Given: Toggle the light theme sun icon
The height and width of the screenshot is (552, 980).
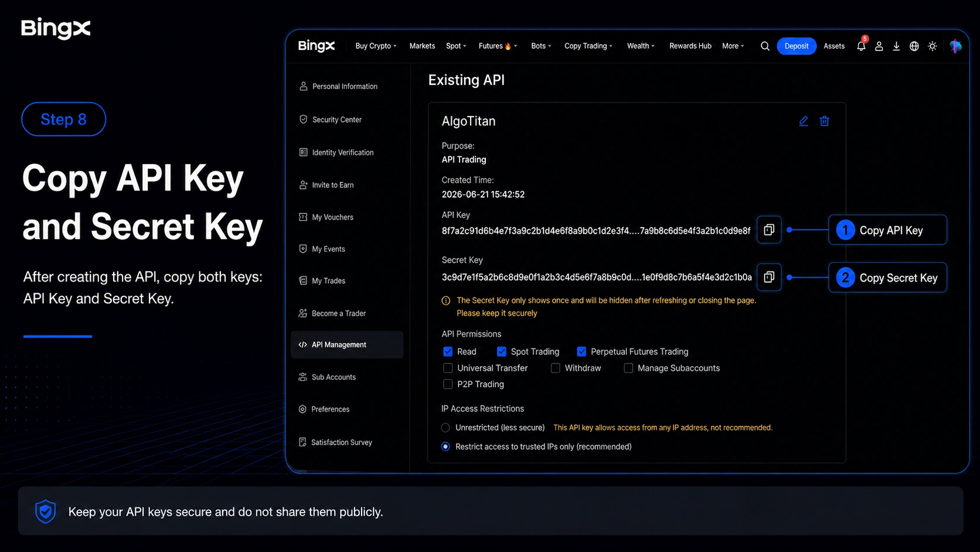Looking at the screenshot, I should (933, 46).
